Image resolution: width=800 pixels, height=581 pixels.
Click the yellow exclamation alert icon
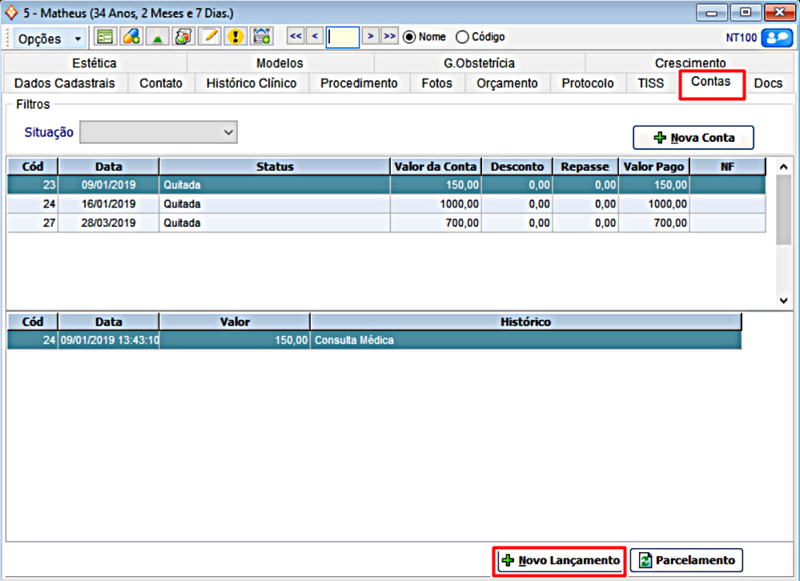(x=235, y=37)
